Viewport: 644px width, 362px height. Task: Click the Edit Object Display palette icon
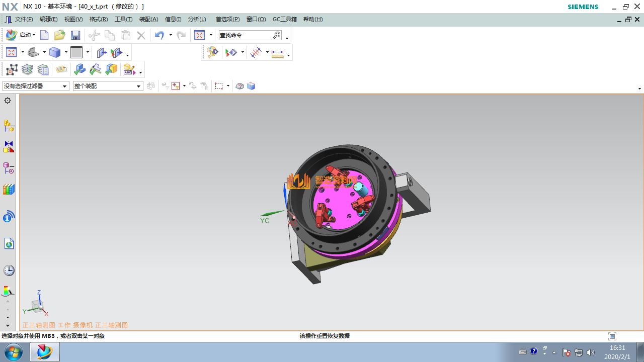[212, 53]
